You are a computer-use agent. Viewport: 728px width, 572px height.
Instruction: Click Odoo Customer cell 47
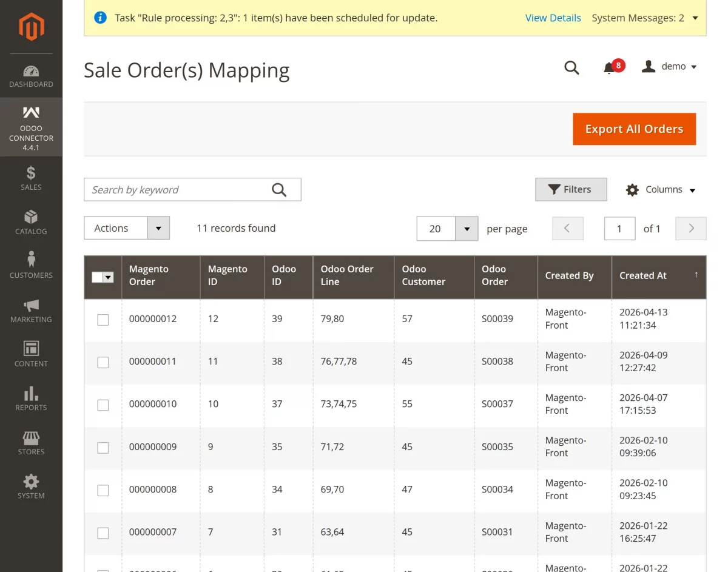pos(407,489)
